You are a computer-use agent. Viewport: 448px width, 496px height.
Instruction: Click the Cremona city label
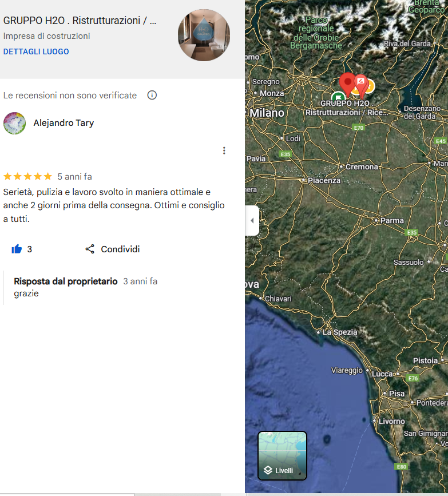[362, 166]
